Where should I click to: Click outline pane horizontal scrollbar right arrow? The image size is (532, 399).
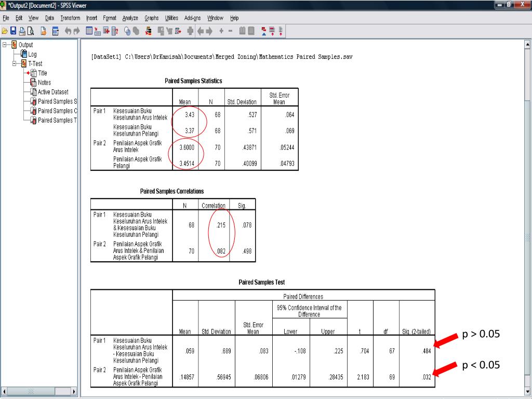coord(73,391)
